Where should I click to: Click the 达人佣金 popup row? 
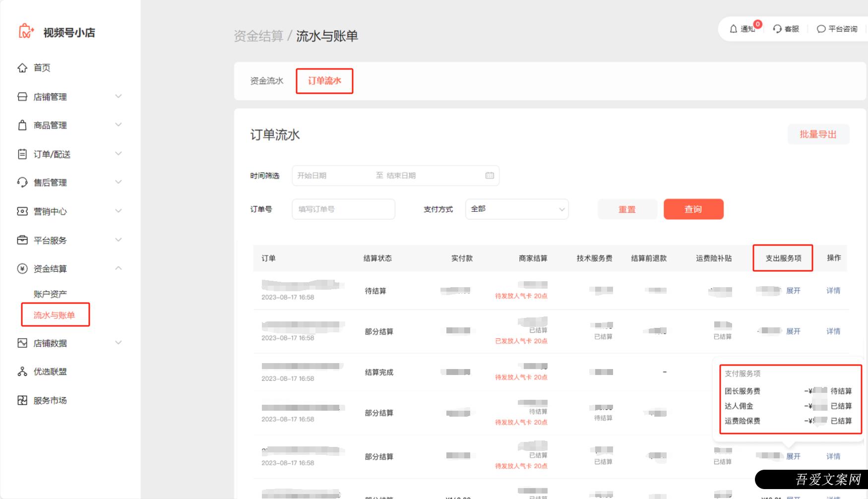pyautogui.click(x=789, y=406)
